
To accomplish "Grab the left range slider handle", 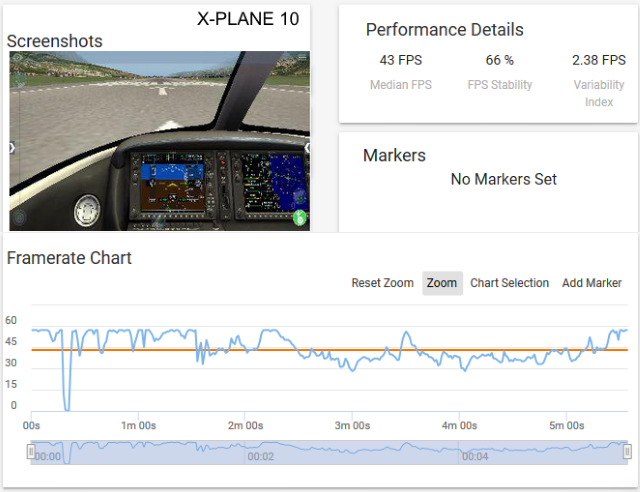I will click(x=31, y=452).
